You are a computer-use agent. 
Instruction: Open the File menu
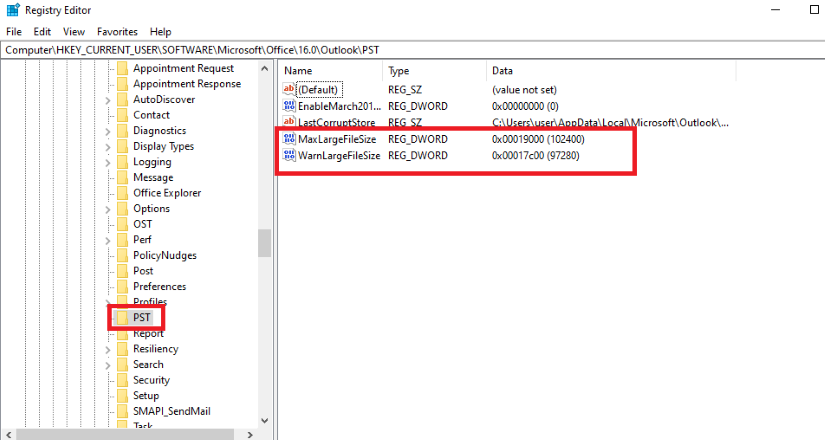pyautogui.click(x=14, y=32)
